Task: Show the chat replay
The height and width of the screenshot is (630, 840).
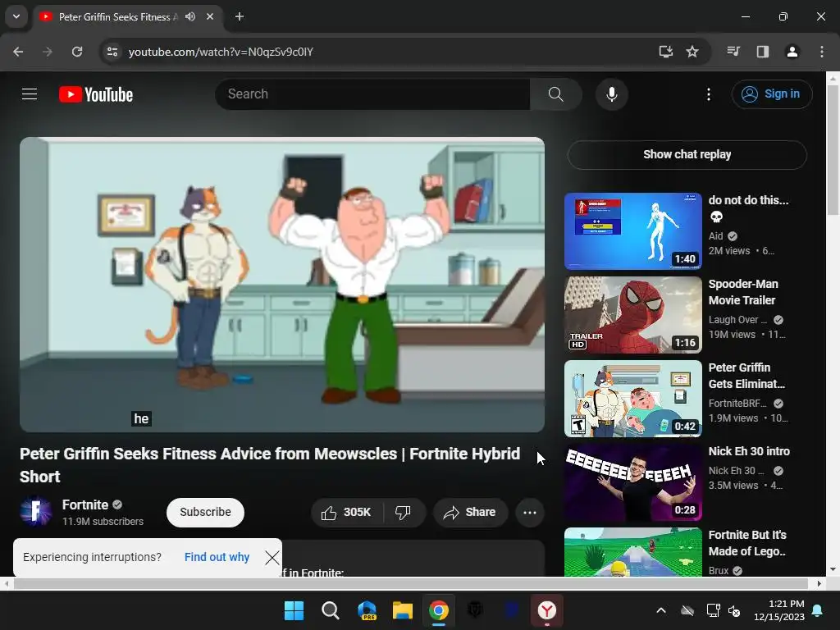Action: pyautogui.click(x=687, y=155)
